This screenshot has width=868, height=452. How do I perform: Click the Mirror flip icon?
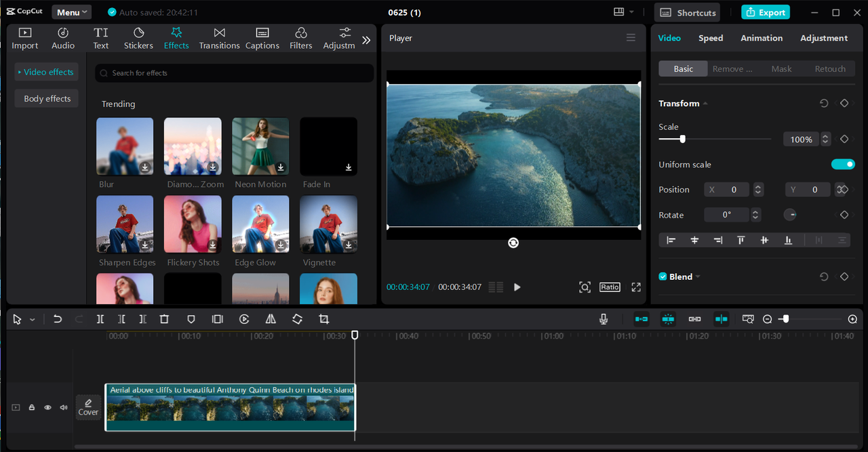pyautogui.click(x=271, y=319)
